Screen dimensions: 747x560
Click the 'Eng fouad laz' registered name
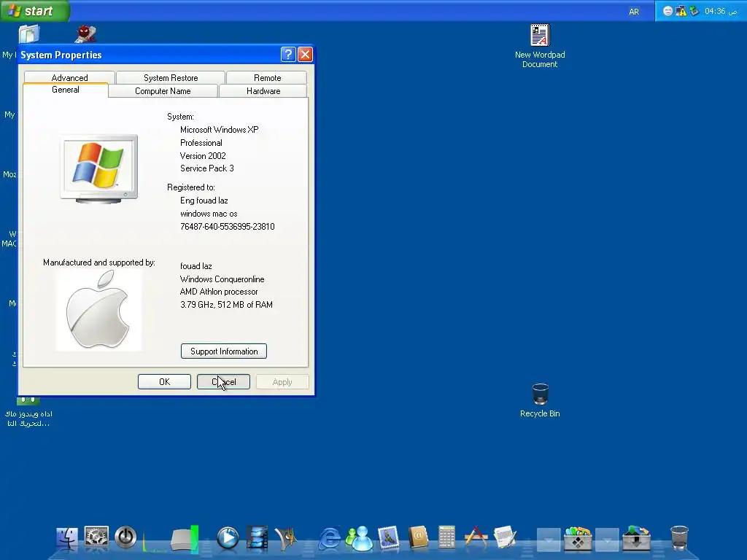[204, 201]
